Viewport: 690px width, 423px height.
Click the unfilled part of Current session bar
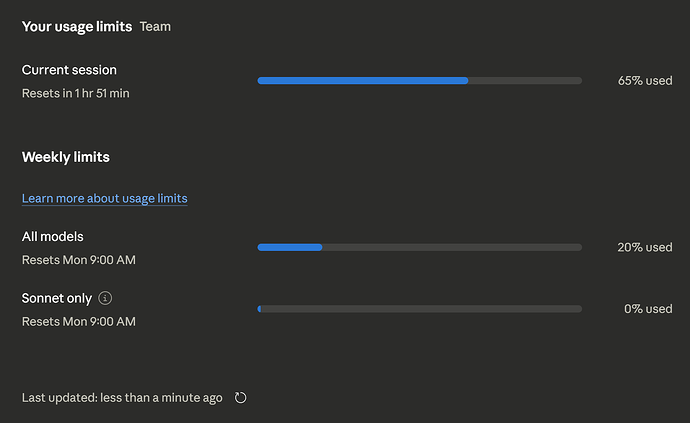point(525,81)
